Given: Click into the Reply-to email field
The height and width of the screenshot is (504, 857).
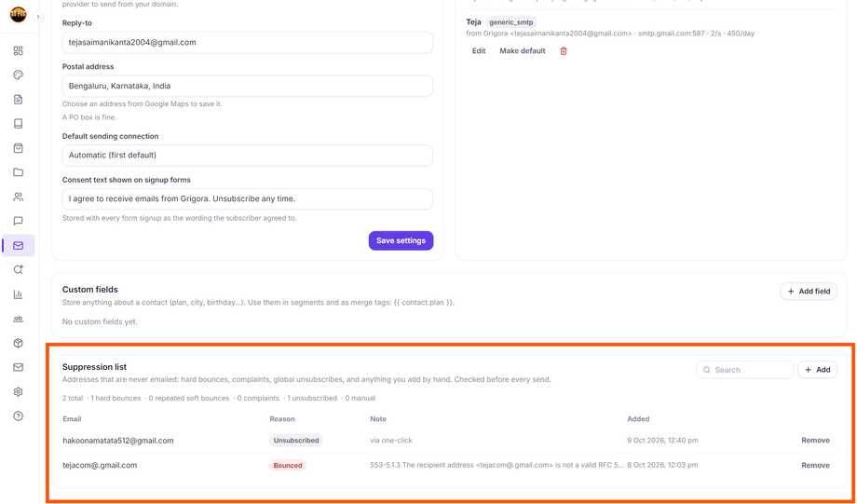Looking at the screenshot, I should 248,42.
